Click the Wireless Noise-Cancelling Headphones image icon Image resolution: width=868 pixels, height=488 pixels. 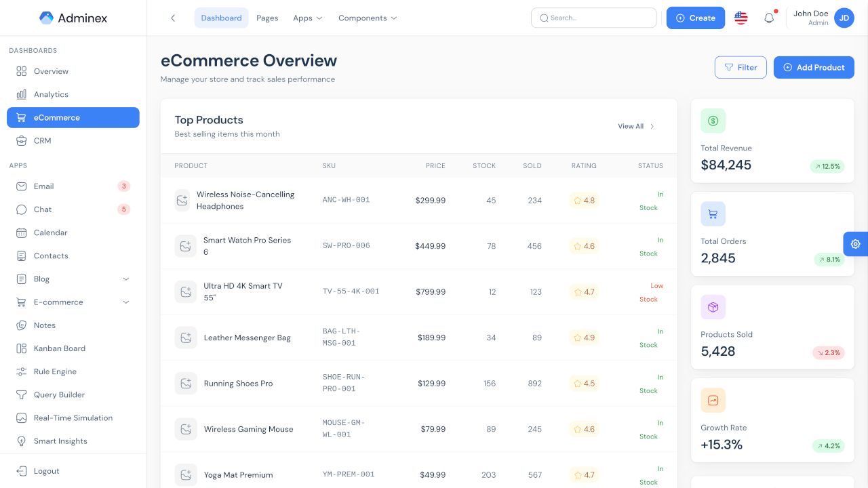(182, 201)
